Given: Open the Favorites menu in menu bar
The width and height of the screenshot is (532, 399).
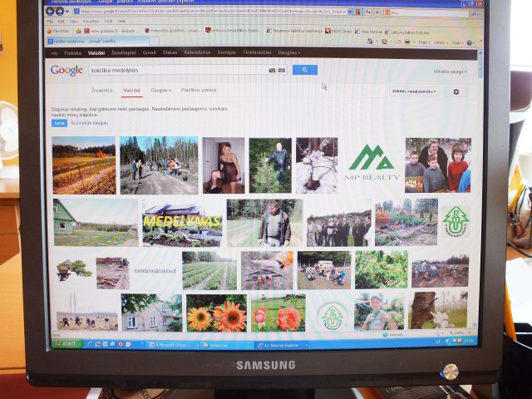Looking at the screenshot, I should tap(91, 22).
